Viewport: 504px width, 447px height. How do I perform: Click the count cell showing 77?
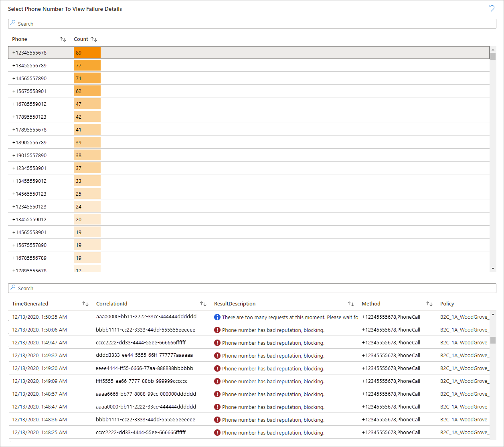click(x=87, y=65)
